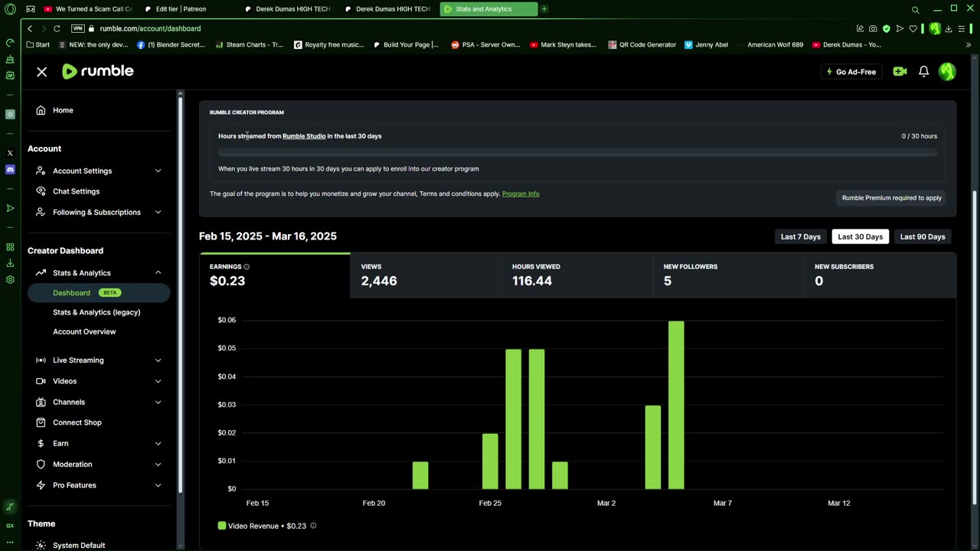The width and height of the screenshot is (980, 551).
Task: Expand the Moderation section chevron
Action: tap(158, 465)
